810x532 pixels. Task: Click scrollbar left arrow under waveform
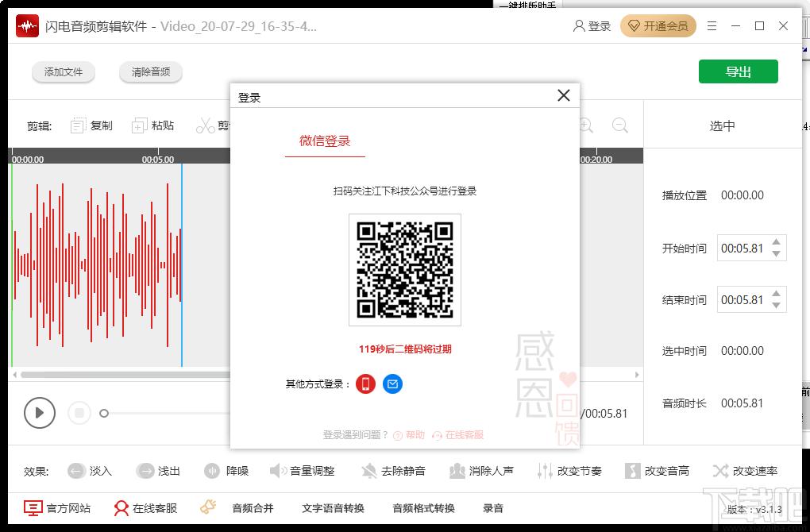pos(15,375)
